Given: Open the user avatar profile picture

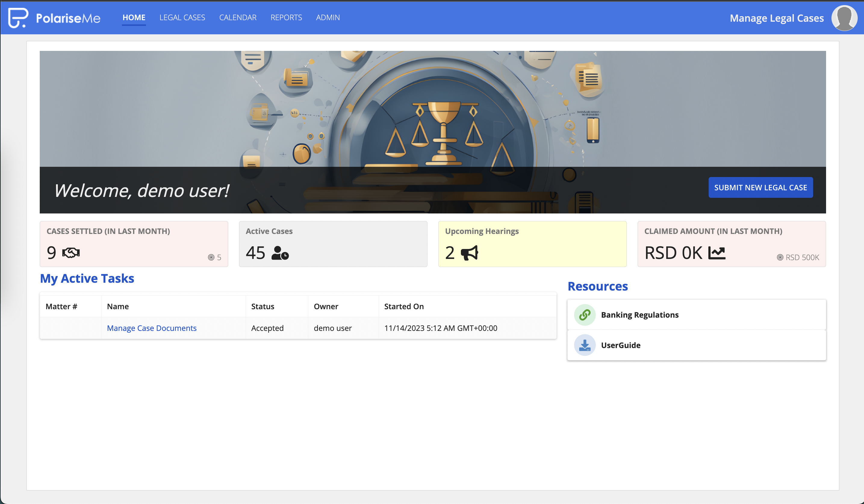Looking at the screenshot, I should click(x=844, y=18).
